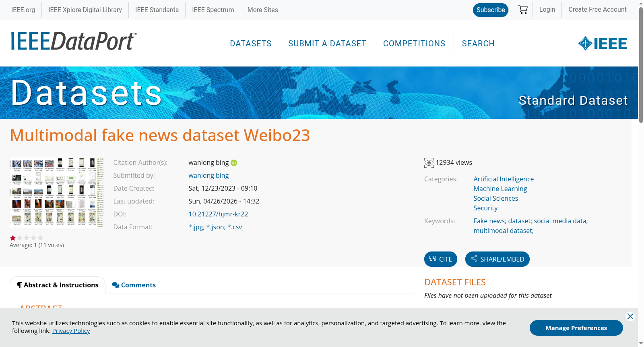Rate dataset with the fifth star
Image resolution: width=644 pixels, height=347 pixels.
point(40,238)
